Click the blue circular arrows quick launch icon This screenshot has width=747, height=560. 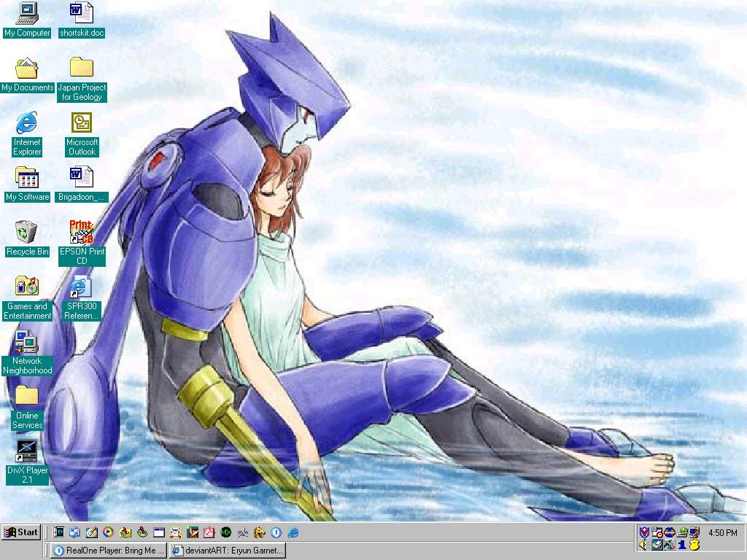point(75,532)
